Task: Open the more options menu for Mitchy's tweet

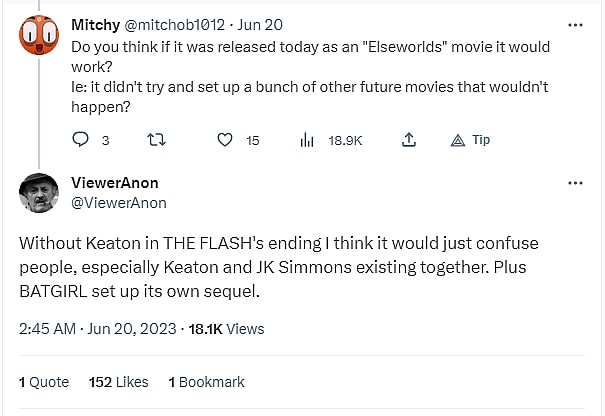Action: 575,23
